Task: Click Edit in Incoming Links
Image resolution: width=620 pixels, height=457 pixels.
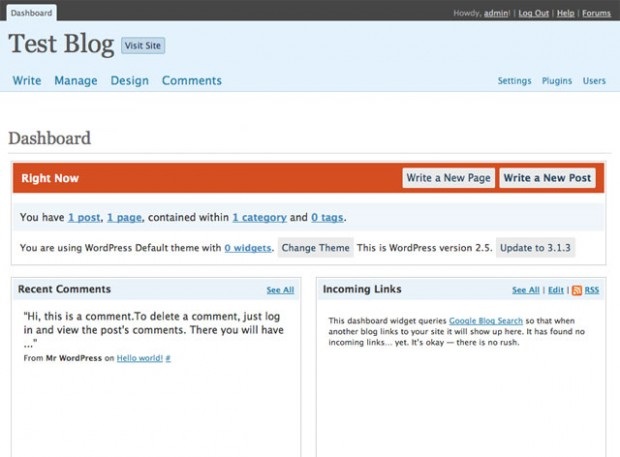Action: tap(556, 290)
